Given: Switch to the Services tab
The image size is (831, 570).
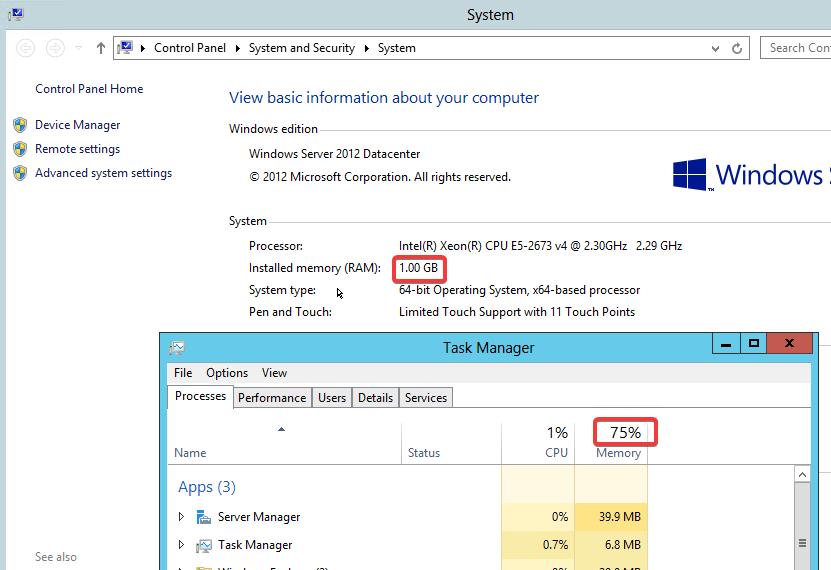Looking at the screenshot, I should [426, 398].
